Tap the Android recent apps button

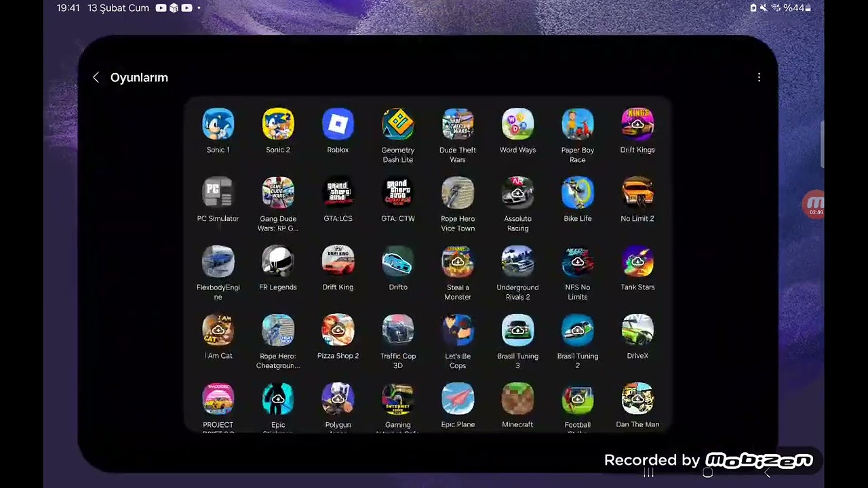click(x=648, y=473)
